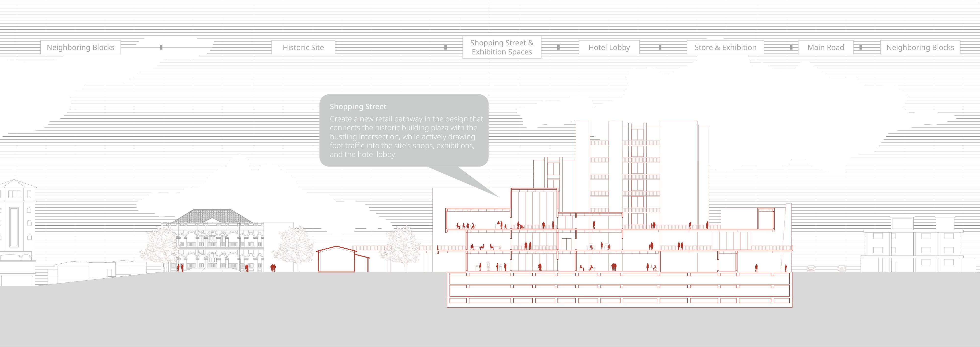Toggle the Historic Site zone label

[302, 47]
